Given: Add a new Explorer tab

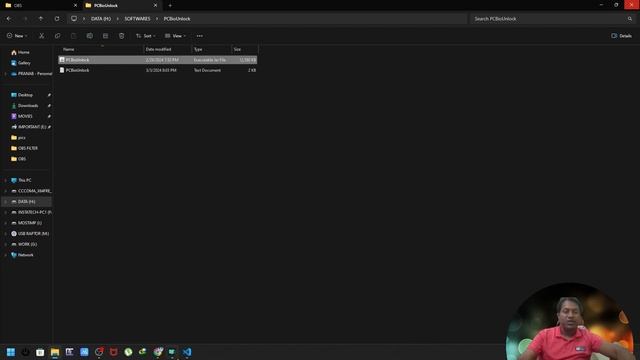Looking at the screenshot, I should (170, 5).
